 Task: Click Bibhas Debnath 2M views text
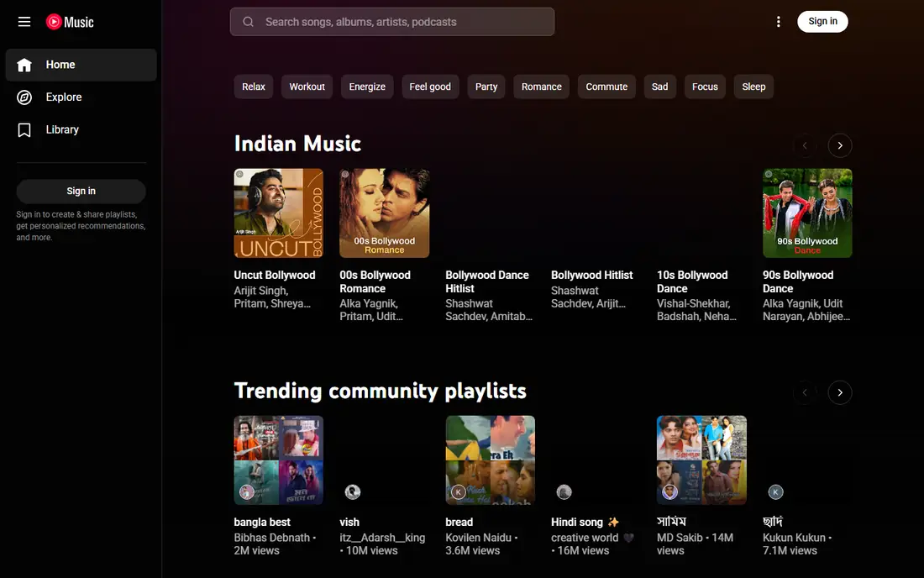(x=276, y=544)
